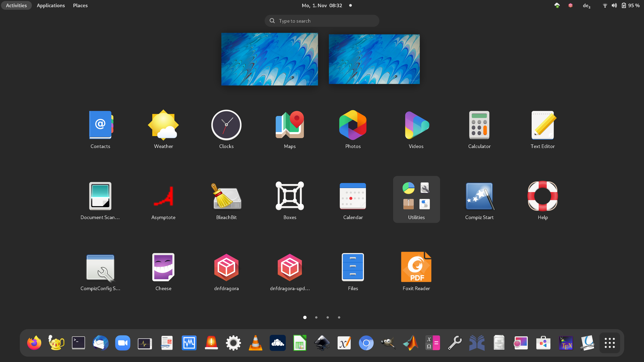
Task: Open the Applications menu
Action: pos(51,6)
